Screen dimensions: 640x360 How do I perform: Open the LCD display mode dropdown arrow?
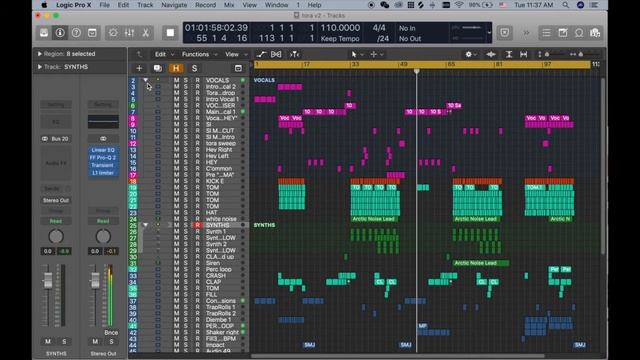[489, 33]
